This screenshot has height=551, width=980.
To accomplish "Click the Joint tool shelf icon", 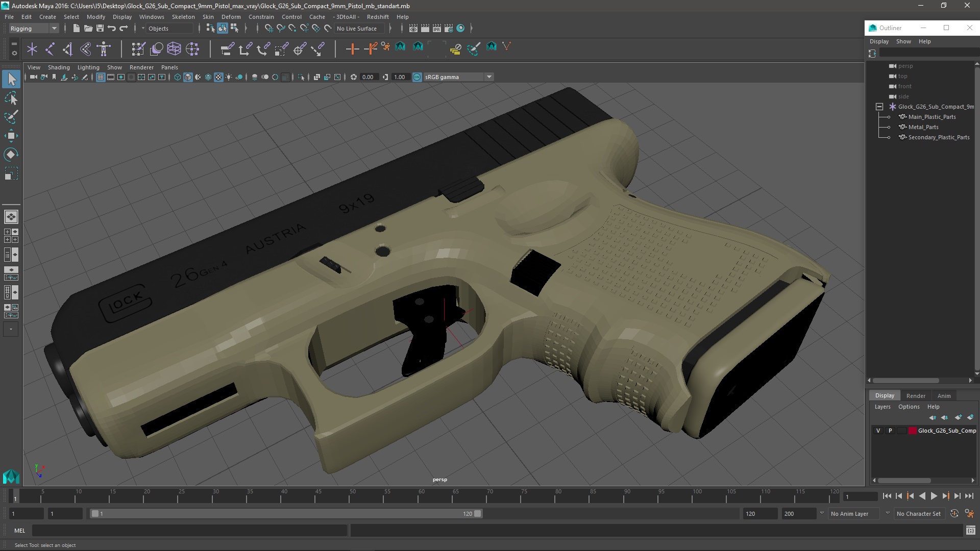I will 50,49.
